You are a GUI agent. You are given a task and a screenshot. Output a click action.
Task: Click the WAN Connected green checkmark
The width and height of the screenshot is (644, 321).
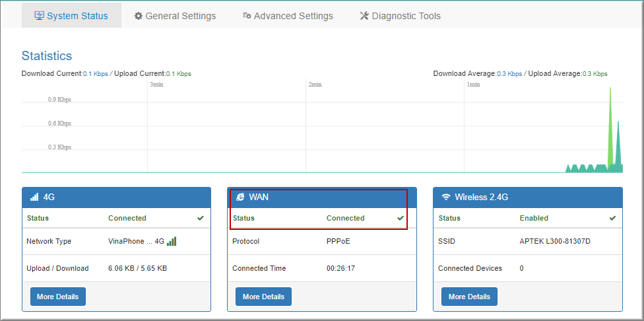401,218
